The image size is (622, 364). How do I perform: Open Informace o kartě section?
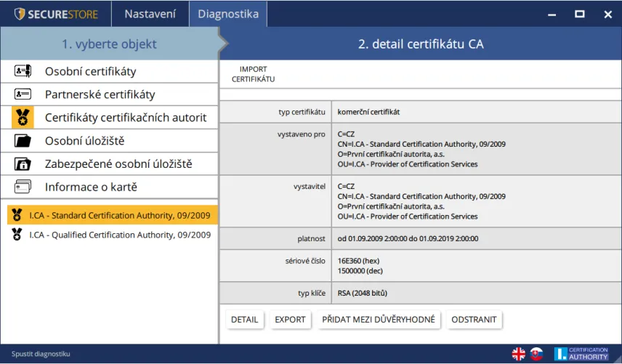(x=110, y=187)
